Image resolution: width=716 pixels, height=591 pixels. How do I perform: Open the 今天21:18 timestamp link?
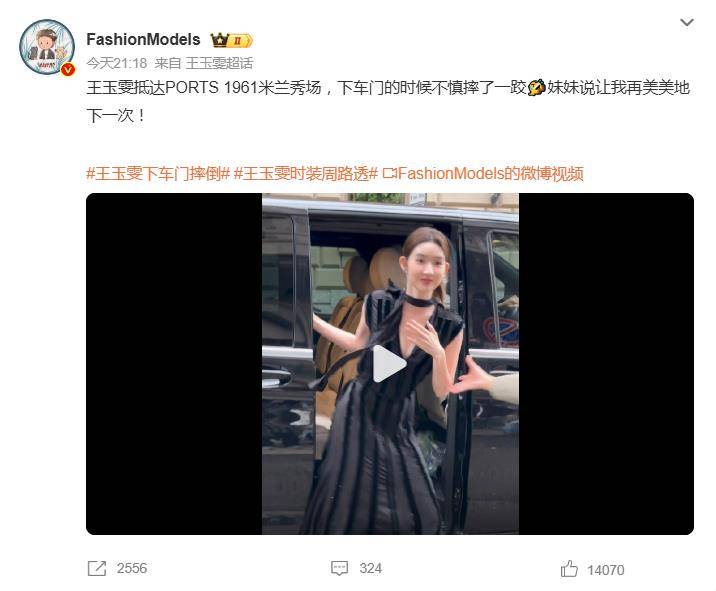point(117,63)
